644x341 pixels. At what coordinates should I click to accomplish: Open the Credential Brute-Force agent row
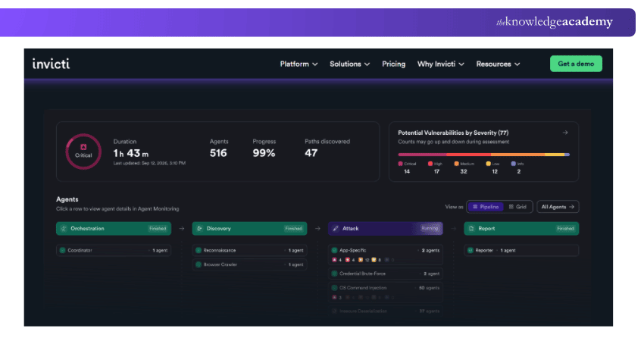click(x=385, y=274)
